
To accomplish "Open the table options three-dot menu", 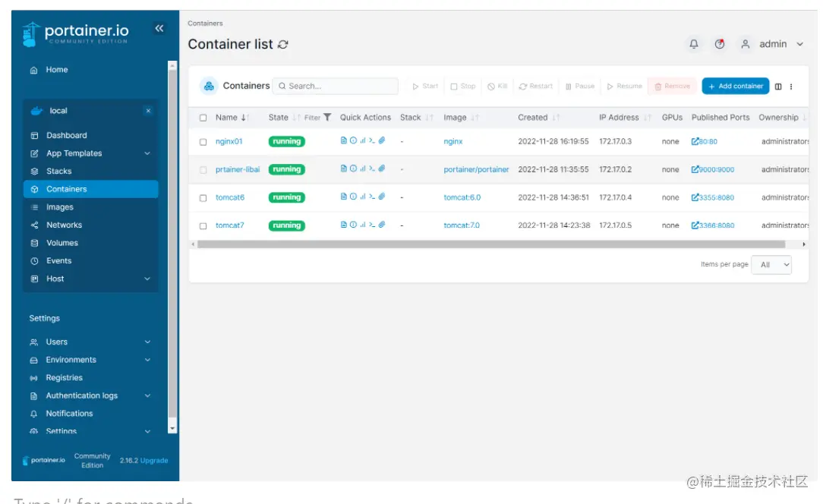I will coord(791,87).
